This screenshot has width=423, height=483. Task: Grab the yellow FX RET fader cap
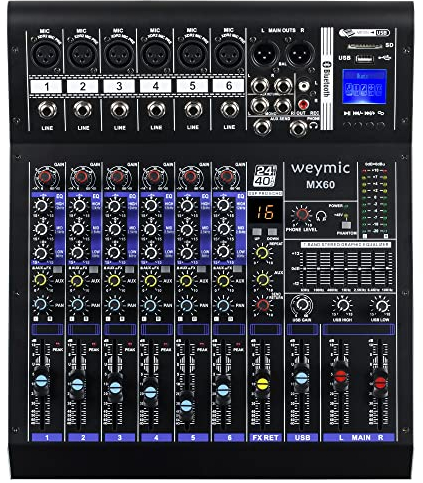263,384
